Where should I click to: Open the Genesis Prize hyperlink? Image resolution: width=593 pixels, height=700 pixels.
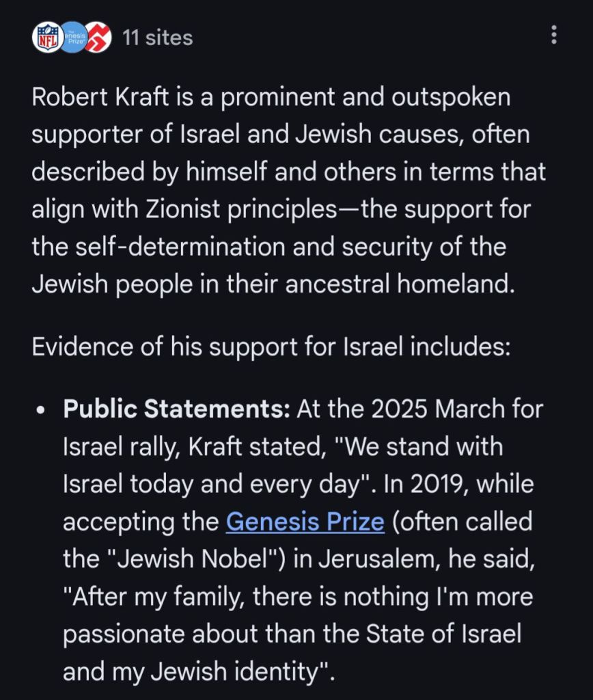305,522
